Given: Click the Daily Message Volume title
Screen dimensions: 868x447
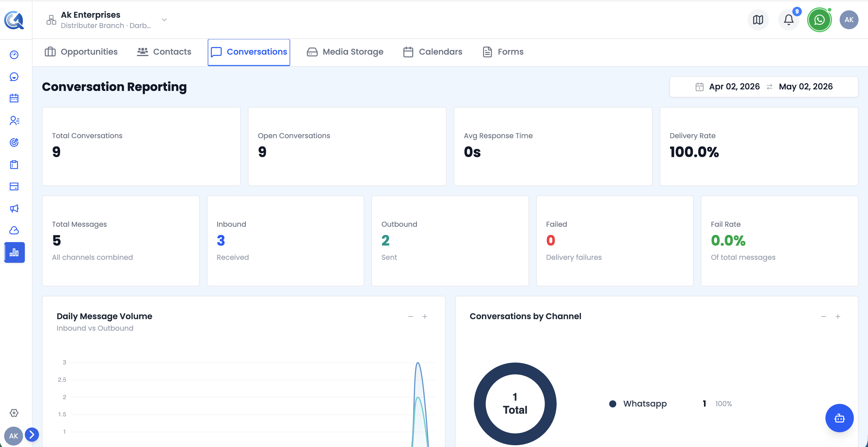Looking at the screenshot, I should click(105, 316).
